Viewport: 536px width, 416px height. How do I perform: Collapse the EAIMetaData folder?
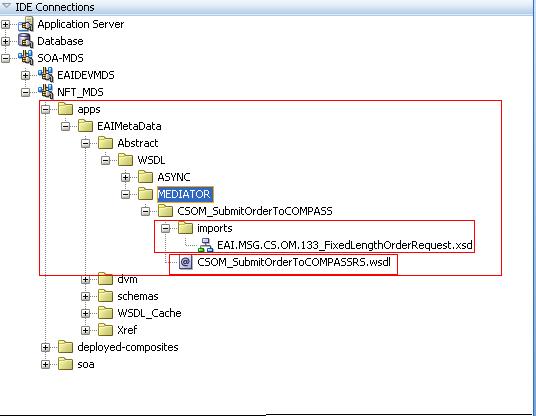[65, 126]
